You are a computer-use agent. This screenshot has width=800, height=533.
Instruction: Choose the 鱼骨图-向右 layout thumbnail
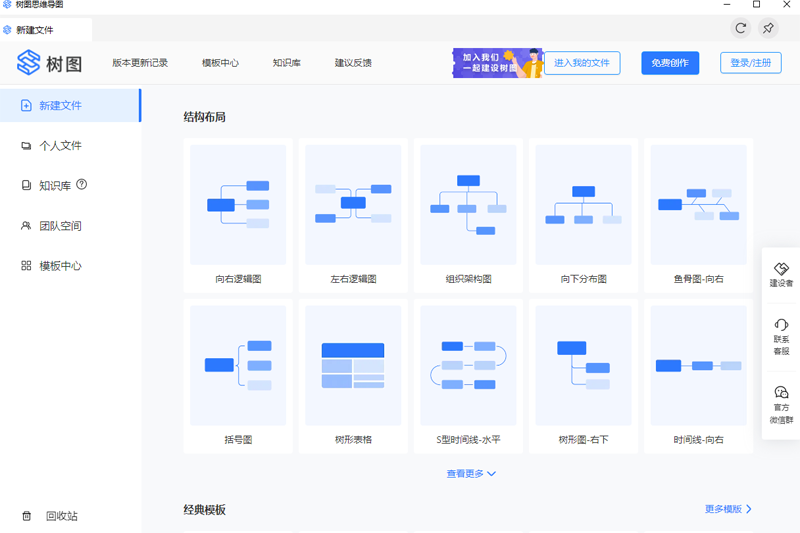698,204
